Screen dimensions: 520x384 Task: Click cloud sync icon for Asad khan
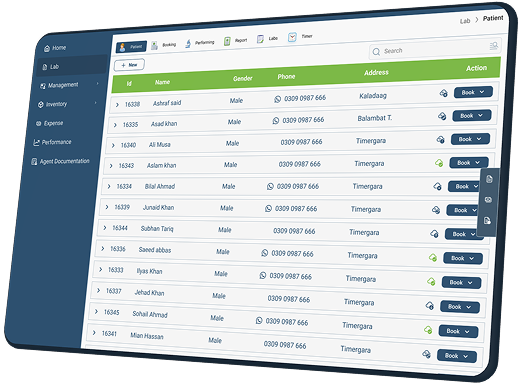[x=442, y=116]
